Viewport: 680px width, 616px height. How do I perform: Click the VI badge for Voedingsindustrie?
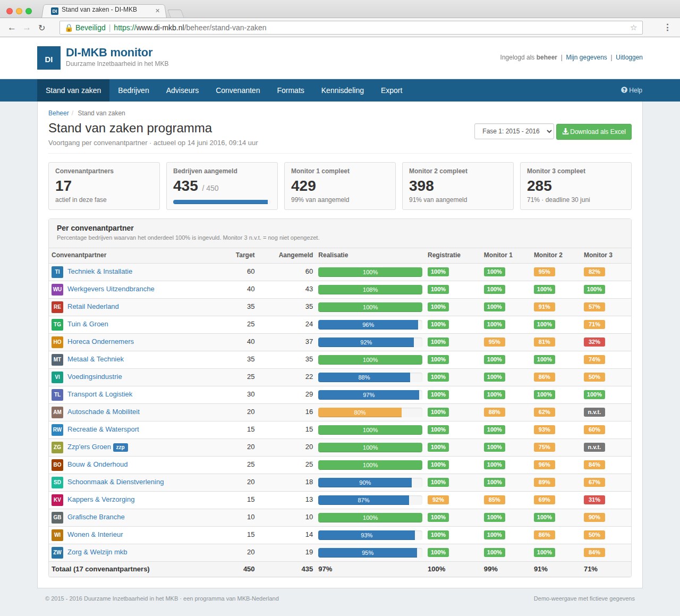[x=57, y=377]
